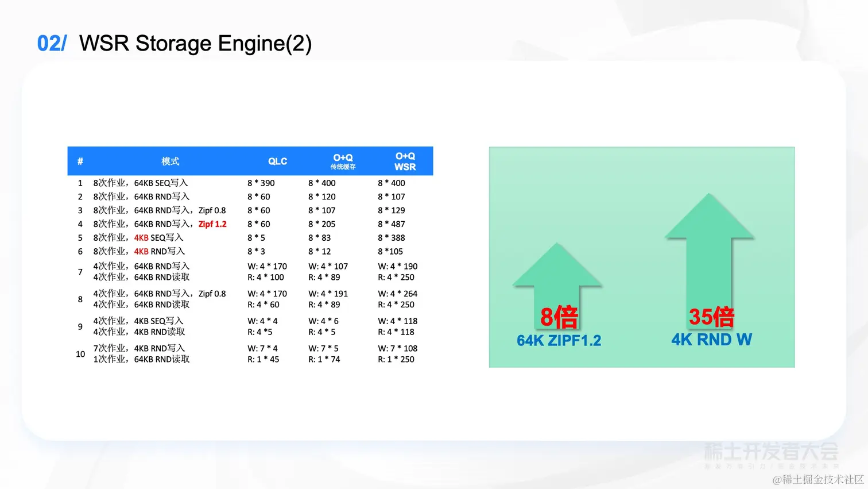Screen dimensions: 868x489
Task: Click the red "35倍" label
Action: [712, 317]
